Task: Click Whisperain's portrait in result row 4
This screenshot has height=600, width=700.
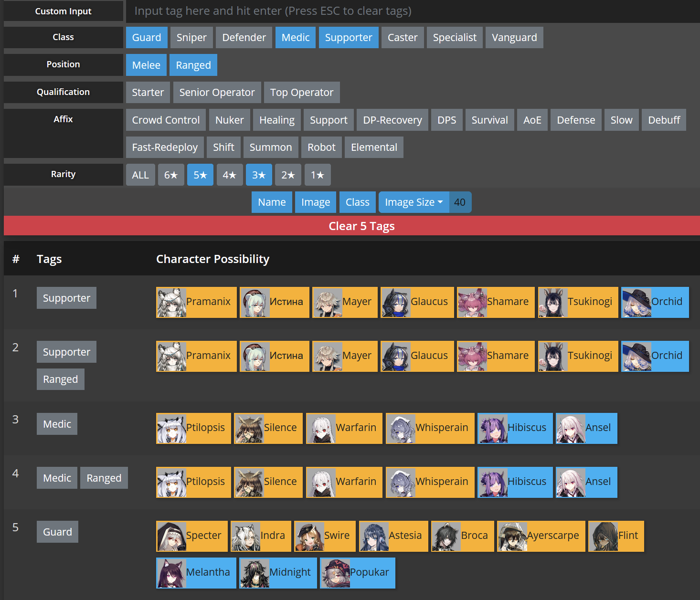Action: [401, 482]
